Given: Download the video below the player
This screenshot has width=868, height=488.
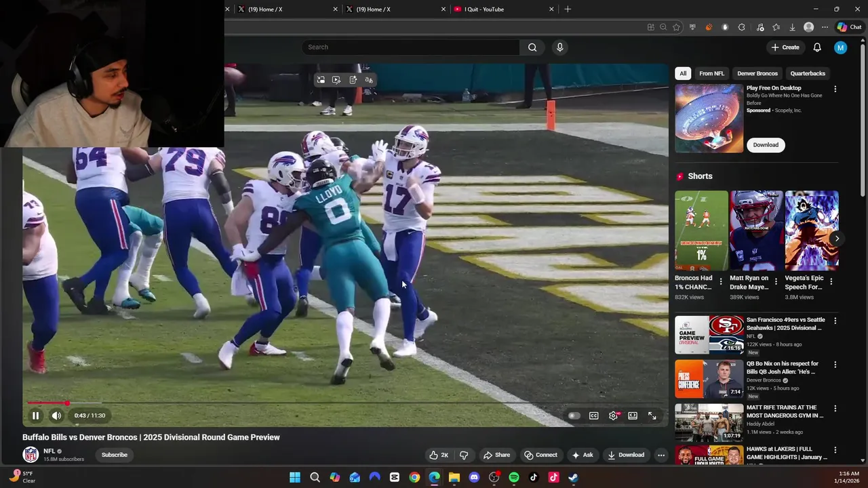Looking at the screenshot, I should (625, 455).
